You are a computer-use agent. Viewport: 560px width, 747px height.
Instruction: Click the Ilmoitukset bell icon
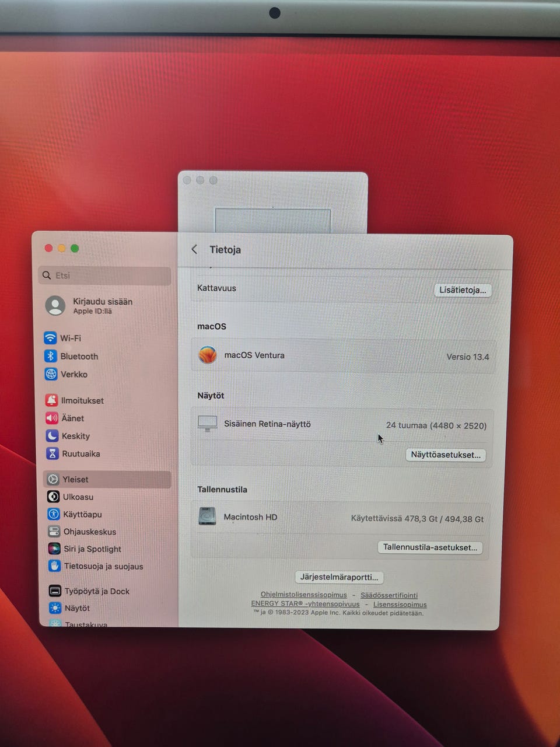click(x=52, y=400)
